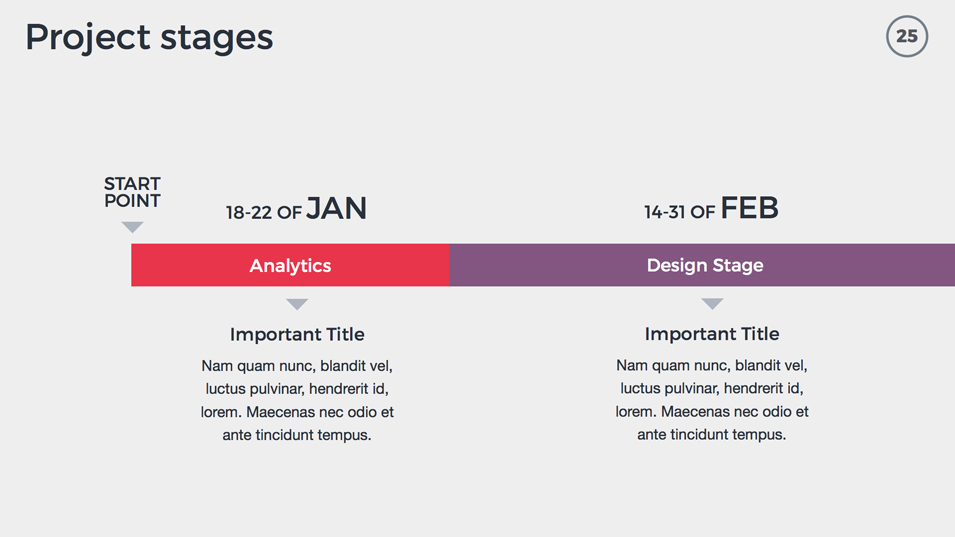Image resolution: width=955 pixels, height=537 pixels.
Task: Click the Project stages heading
Action: point(149,38)
